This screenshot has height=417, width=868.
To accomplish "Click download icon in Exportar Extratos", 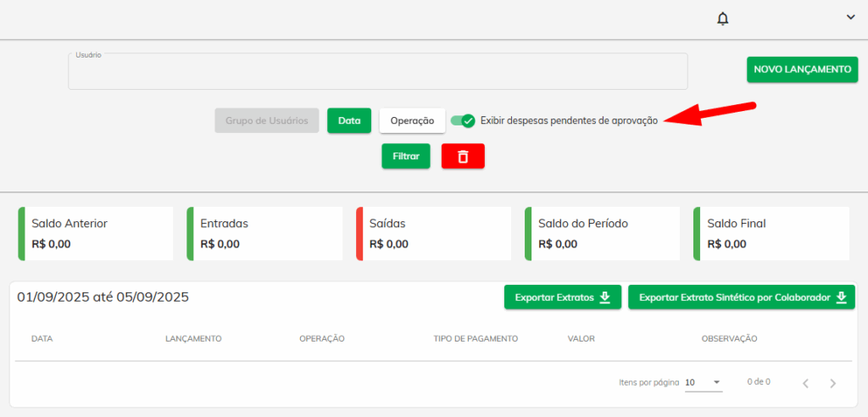I will [605, 297].
